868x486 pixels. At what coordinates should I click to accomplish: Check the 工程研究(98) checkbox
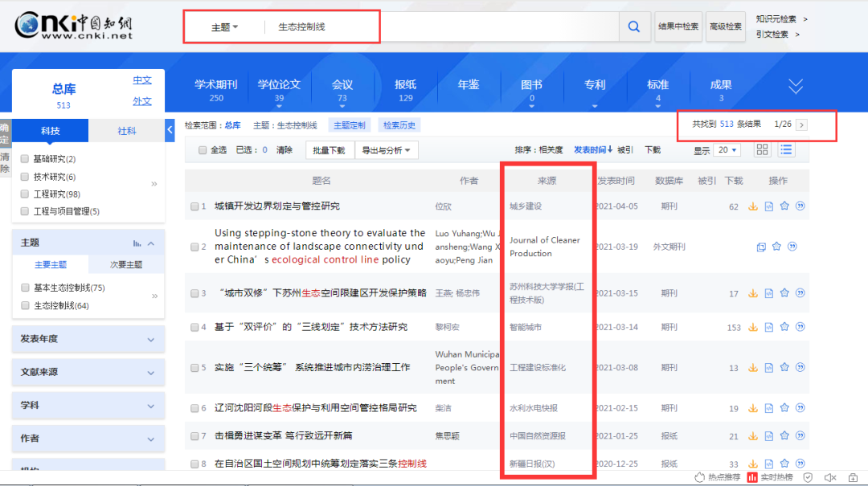click(x=25, y=194)
